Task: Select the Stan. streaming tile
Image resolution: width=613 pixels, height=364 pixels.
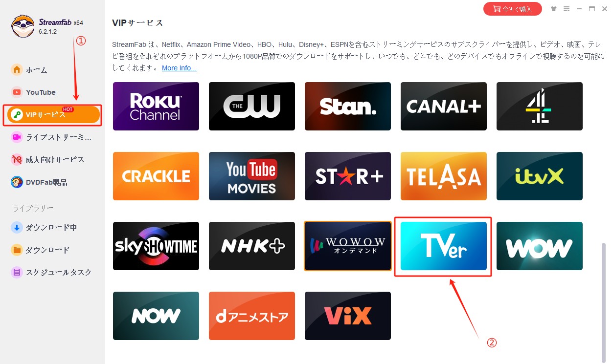Action: coord(348,107)
